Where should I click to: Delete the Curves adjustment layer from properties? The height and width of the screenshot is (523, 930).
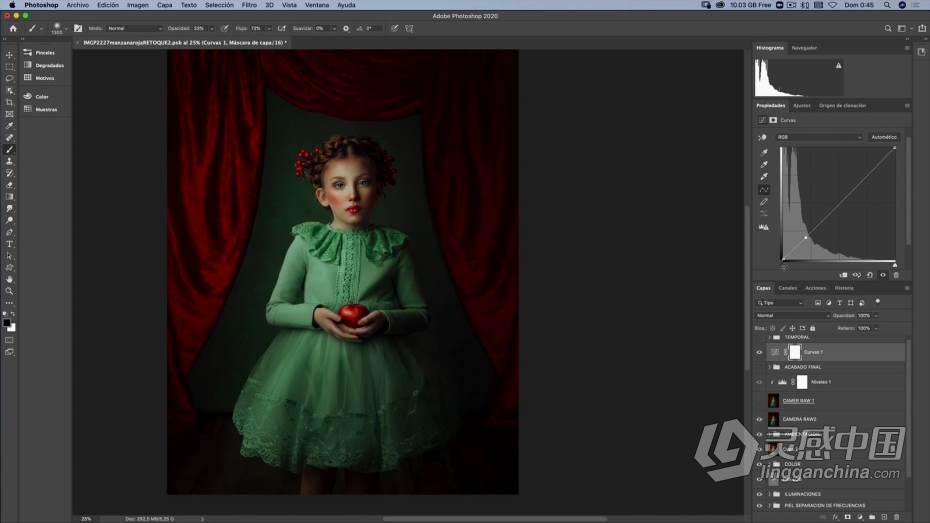click(x=896, y=275)
